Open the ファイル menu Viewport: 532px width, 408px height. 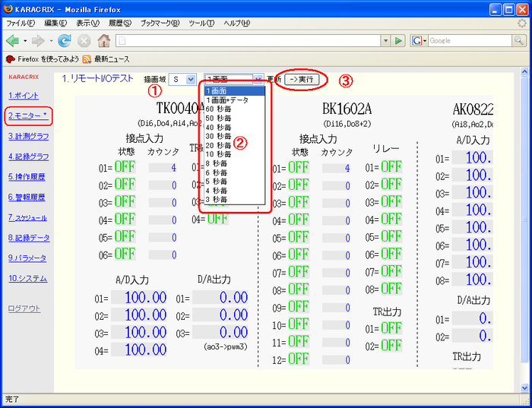coord(21,23)
